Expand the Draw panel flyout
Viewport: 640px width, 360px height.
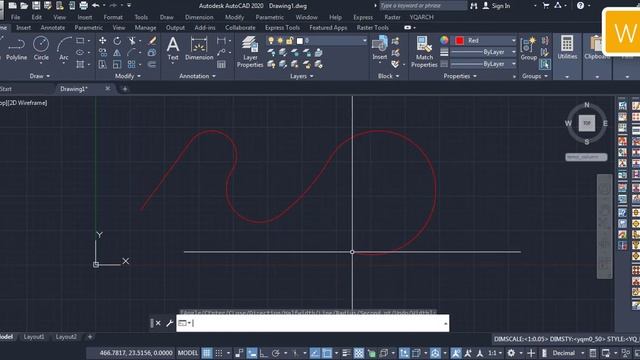[40, 76]
